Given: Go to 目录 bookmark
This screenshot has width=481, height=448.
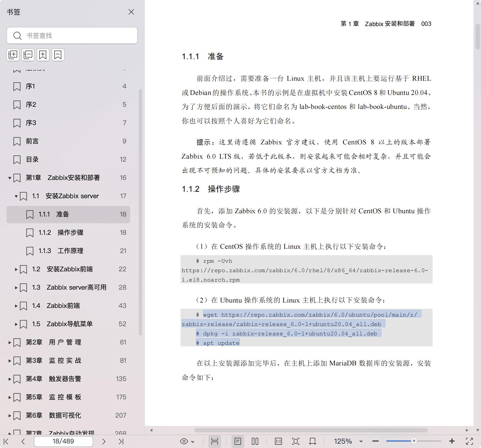Looking at the screenshot, I should (x=68, y=159).
